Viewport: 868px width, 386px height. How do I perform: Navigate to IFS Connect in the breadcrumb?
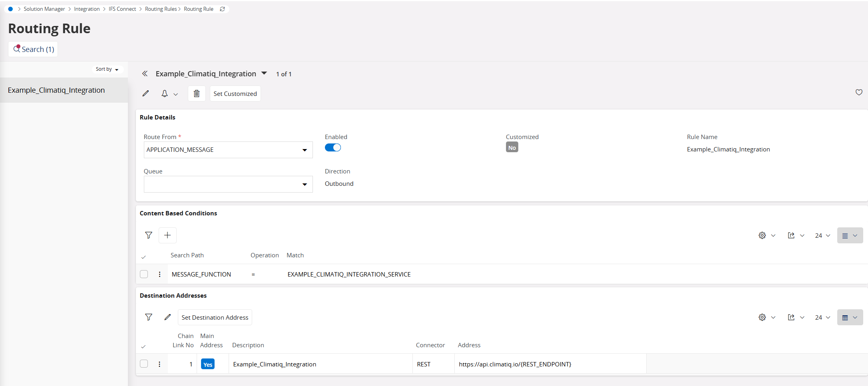(122, 9)
